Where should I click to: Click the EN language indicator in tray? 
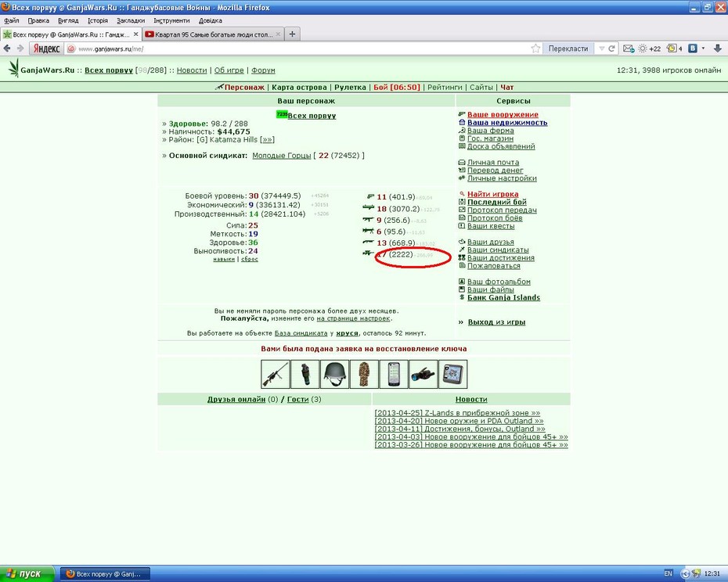tap(668, 573)
